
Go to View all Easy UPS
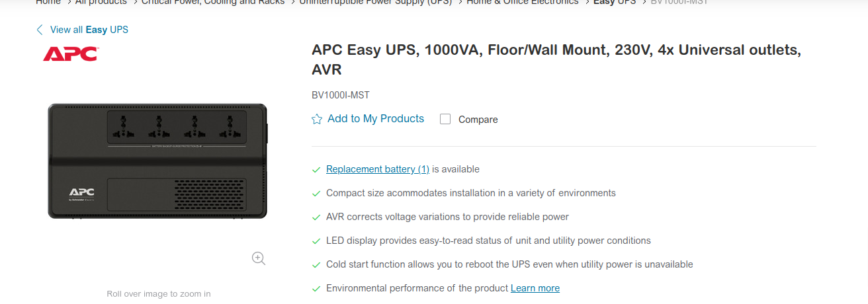point(89,30)
